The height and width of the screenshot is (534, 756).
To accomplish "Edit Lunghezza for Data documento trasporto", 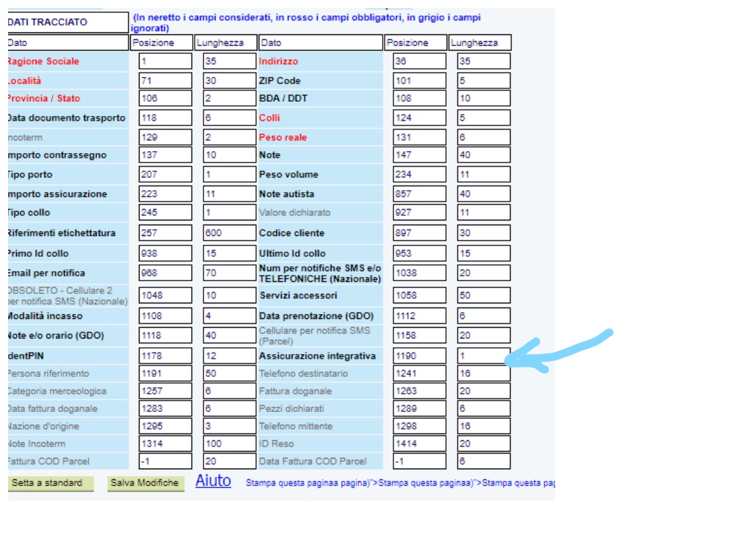I will coord(230,118).
